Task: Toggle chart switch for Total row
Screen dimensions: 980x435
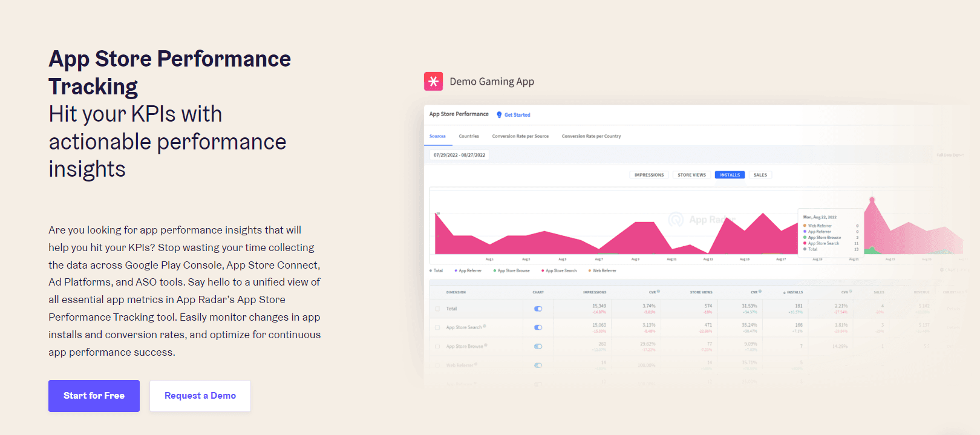Action: pos(538,309)
